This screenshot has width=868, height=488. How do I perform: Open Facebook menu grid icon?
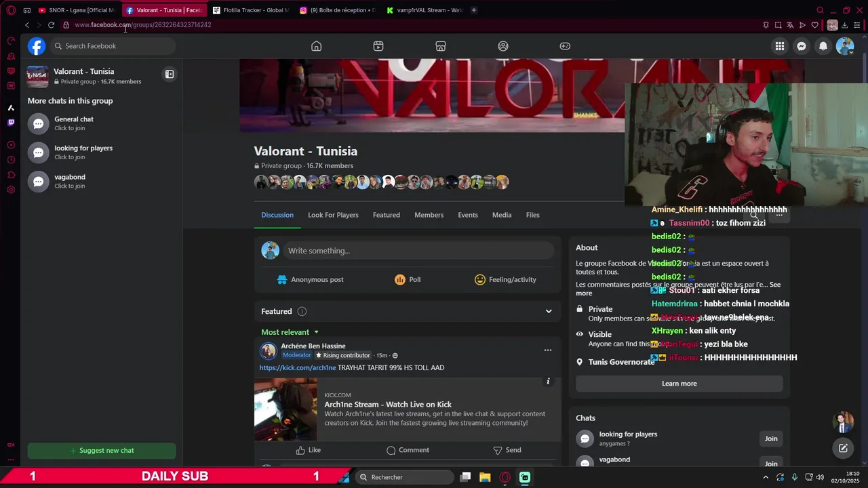coord(780,46)
